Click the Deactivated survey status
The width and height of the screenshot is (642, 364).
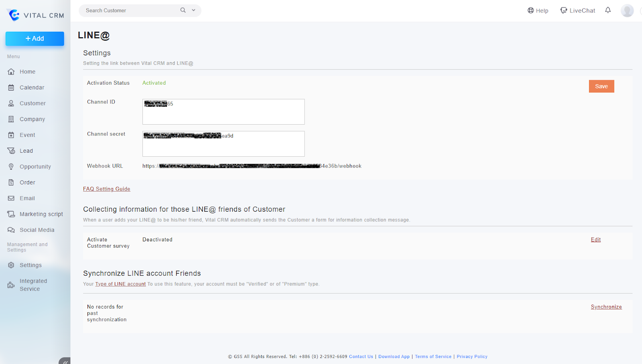point(157,239)
